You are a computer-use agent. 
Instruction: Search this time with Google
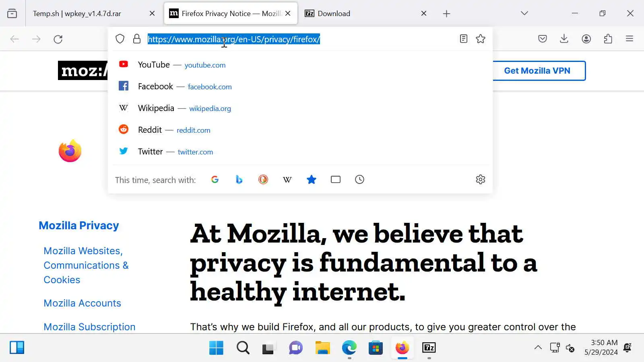pos(215,179)
